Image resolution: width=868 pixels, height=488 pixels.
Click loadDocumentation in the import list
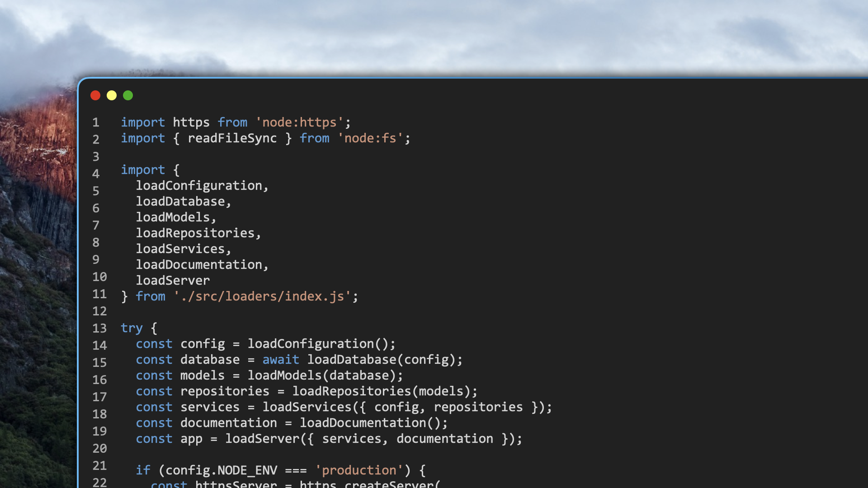tap(199, 265)
